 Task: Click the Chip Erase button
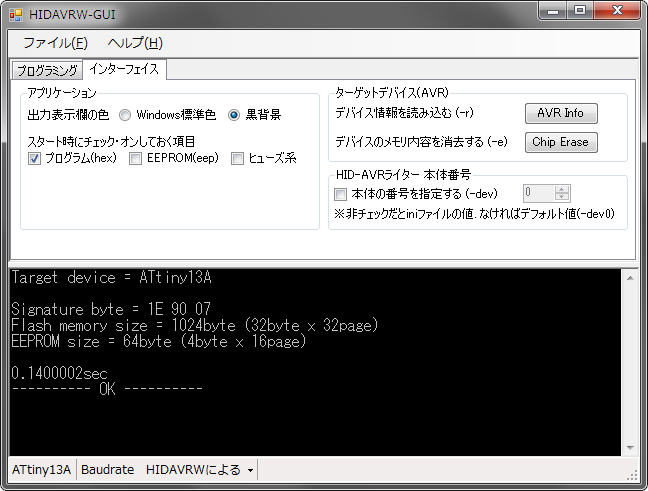coord(561,142)
